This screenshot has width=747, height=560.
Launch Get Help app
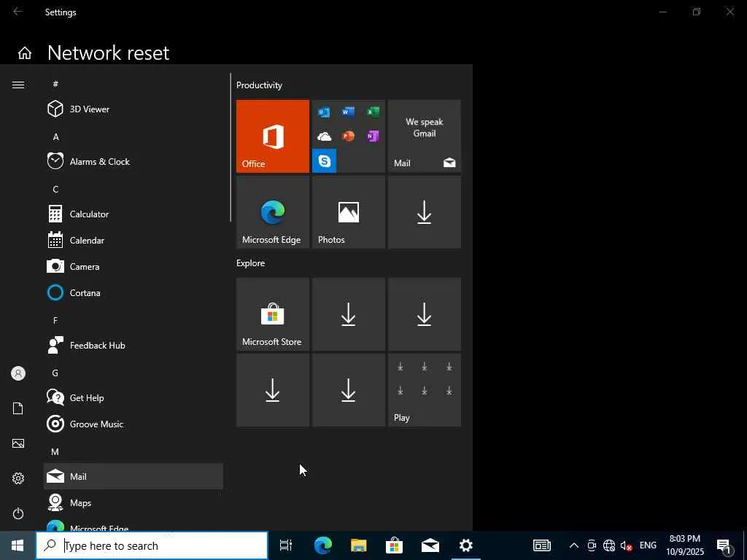pos(133,397)
